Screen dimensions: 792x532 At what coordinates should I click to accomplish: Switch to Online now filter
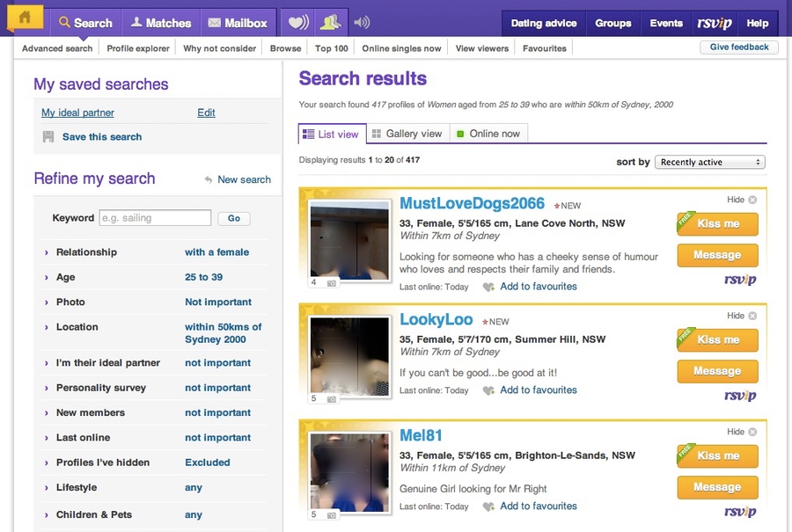488,134
